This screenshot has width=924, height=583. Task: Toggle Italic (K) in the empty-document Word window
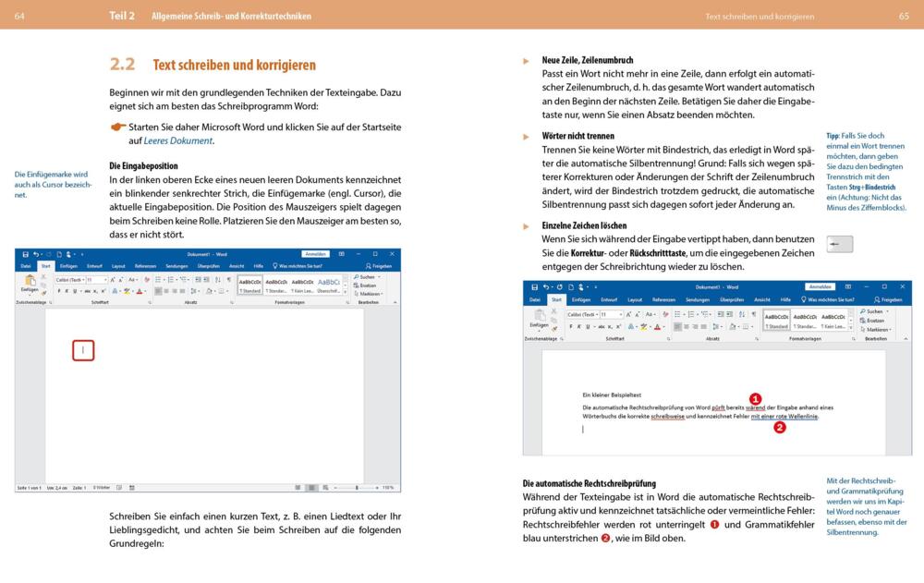(x=67, y=291)
